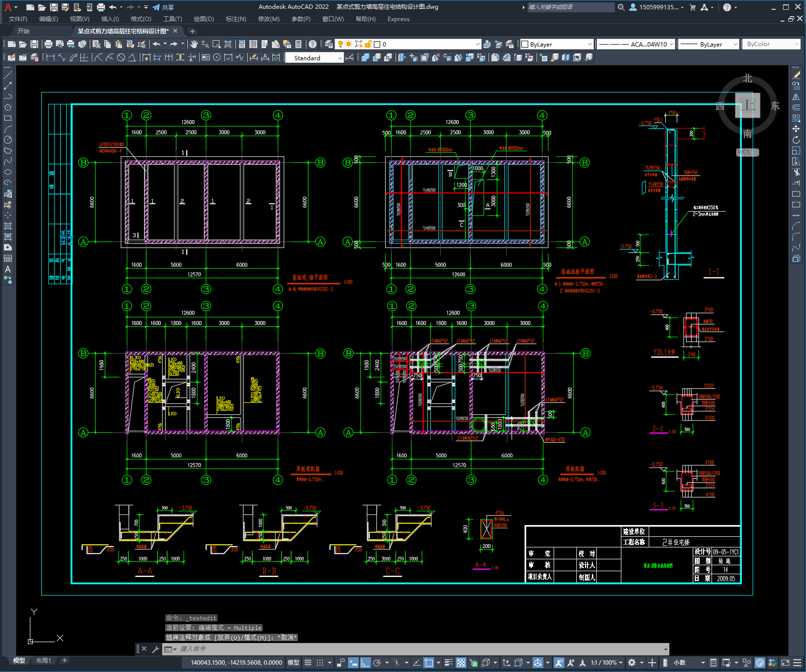Toggle dynamic input in status bar

pos(353,663)
